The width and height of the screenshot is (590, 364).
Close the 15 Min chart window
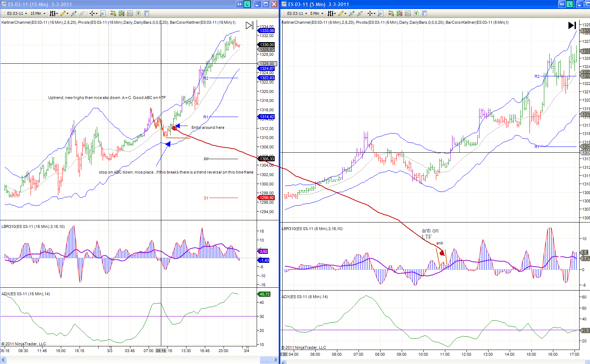point(274,4)
